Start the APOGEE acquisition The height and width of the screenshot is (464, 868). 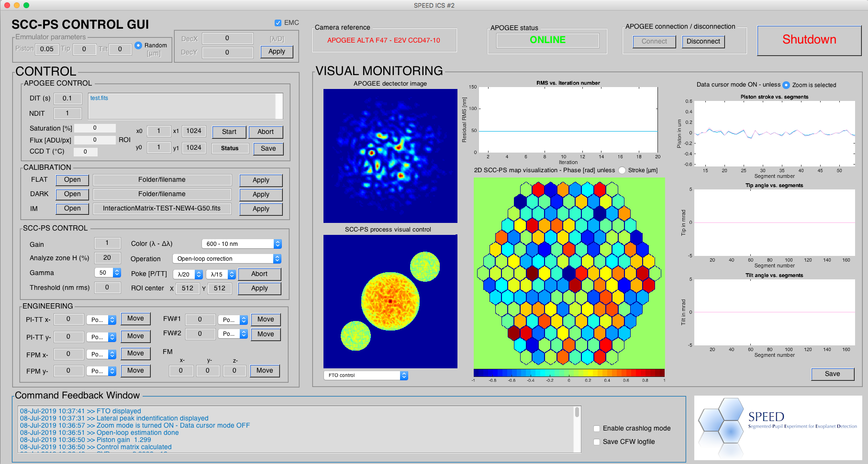(229, 132)
